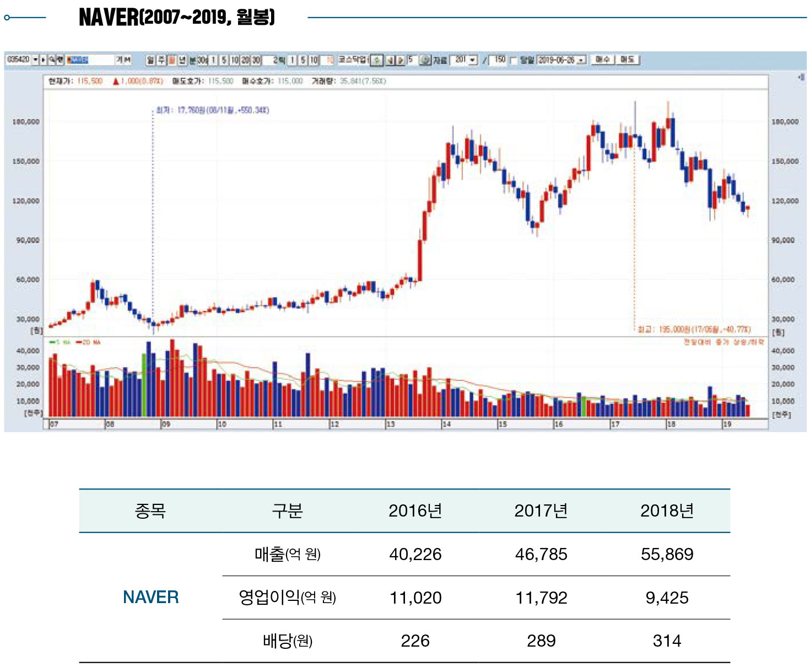The height and width of the screenshot is (672, 810).
Task: Click the side-panel collapse icon at chart's right edge
Action: click(801, 78)
